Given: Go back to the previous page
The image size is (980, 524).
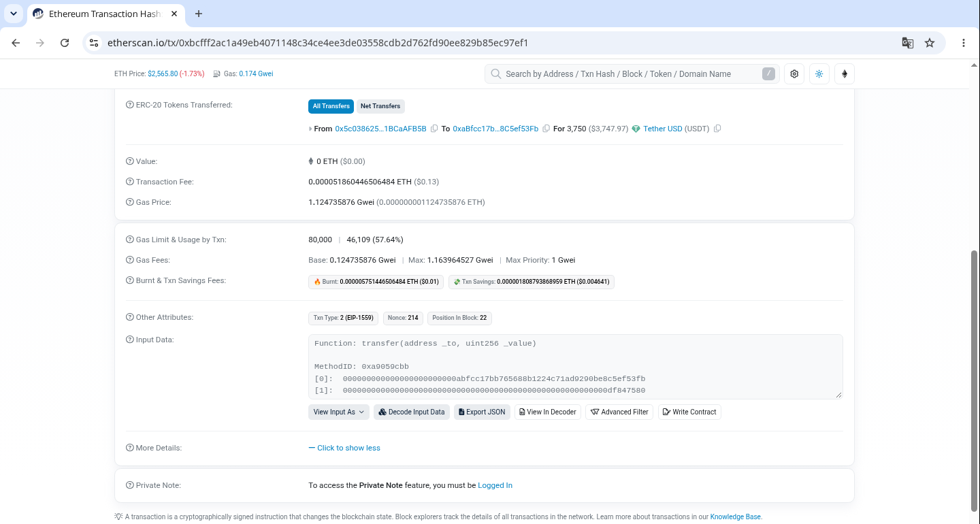Looking at the screenshot, I should click(x=16, y=43).
